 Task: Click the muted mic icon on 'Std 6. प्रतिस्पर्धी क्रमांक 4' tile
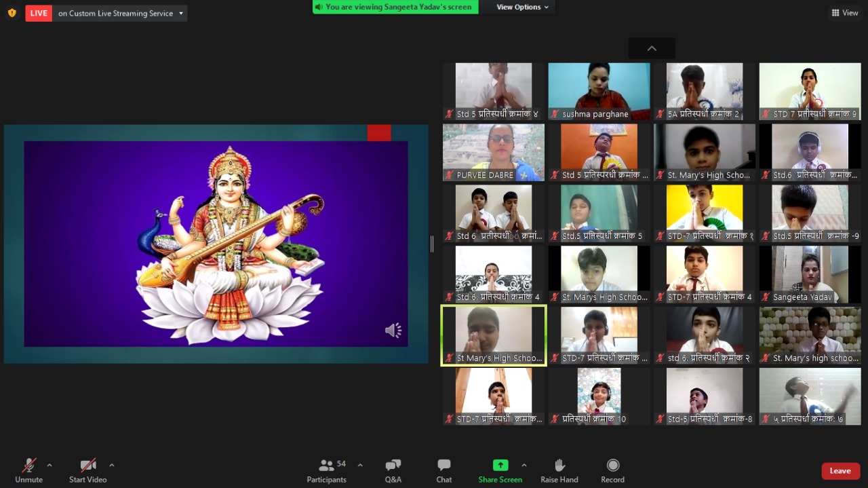point(449,297)
